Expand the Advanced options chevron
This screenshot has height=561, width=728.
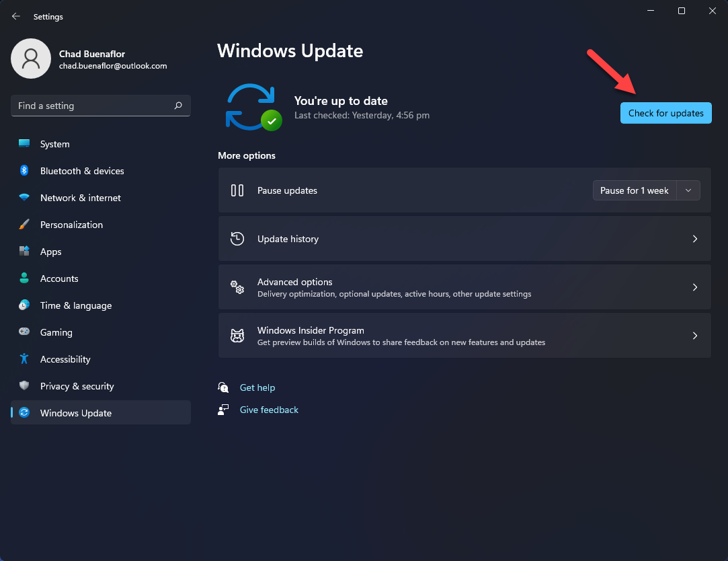695,287
